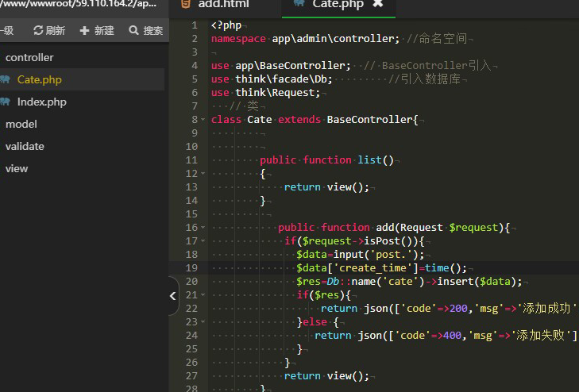Click '$request->isPost()' condition text

tap(357, 241)
